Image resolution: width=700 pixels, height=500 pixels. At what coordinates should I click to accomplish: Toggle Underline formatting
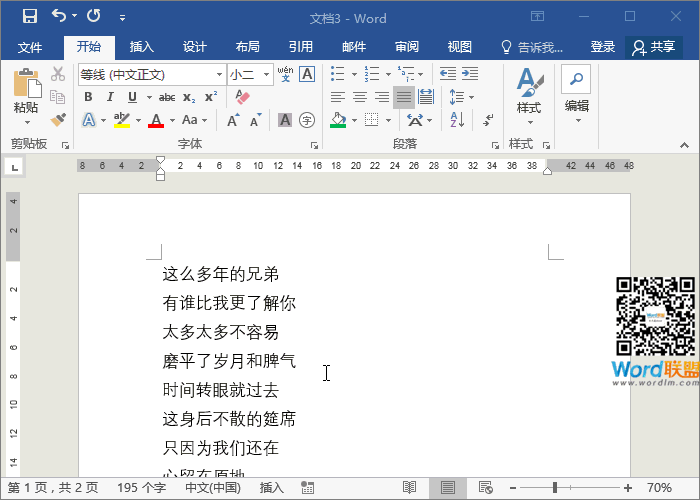pyautogui.click(x=132, y=97)
